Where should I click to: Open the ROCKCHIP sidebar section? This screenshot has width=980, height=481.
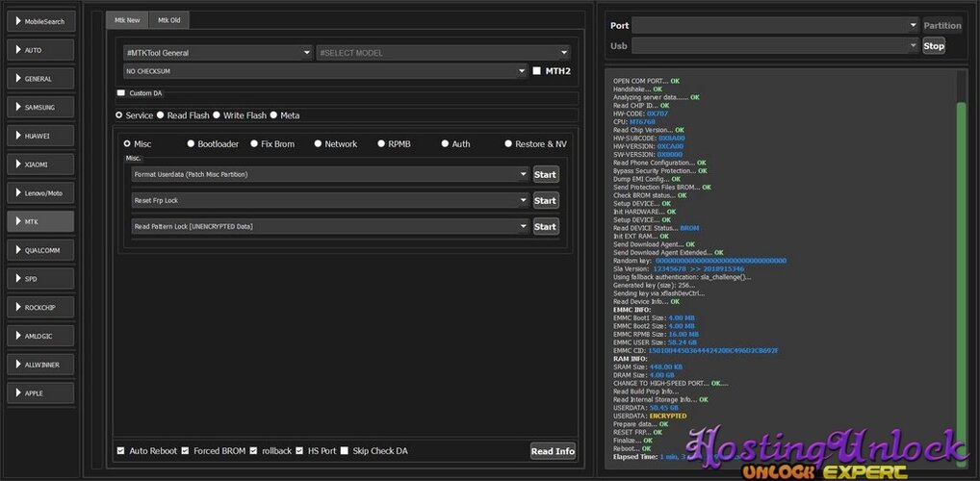[40, 307]
